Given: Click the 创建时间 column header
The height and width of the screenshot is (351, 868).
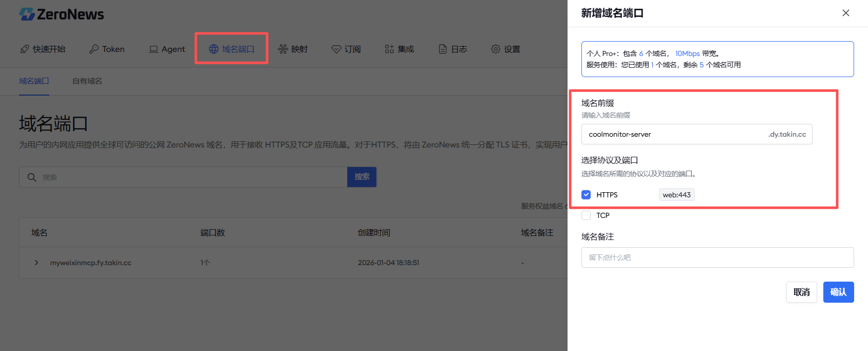Looking at the screenshot, I should click(x=374, y=233).
